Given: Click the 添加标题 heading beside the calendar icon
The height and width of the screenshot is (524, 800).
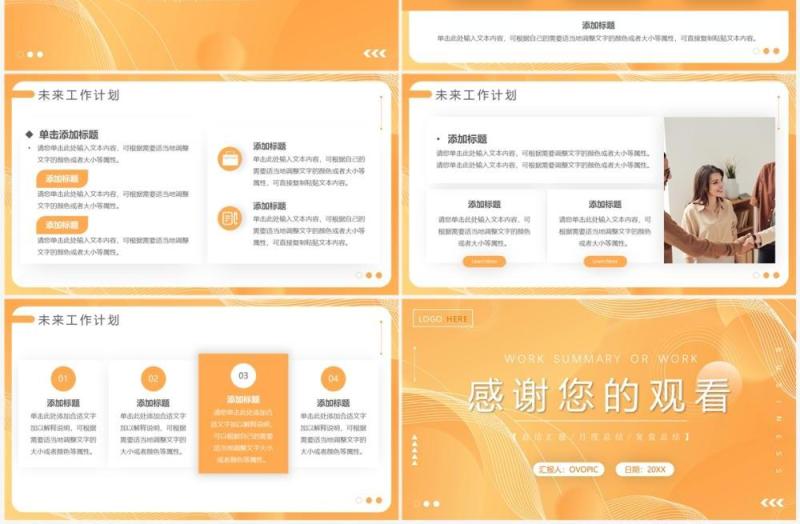Looking at the screenshot, I should pyautogui.click(x=269, y=146).
